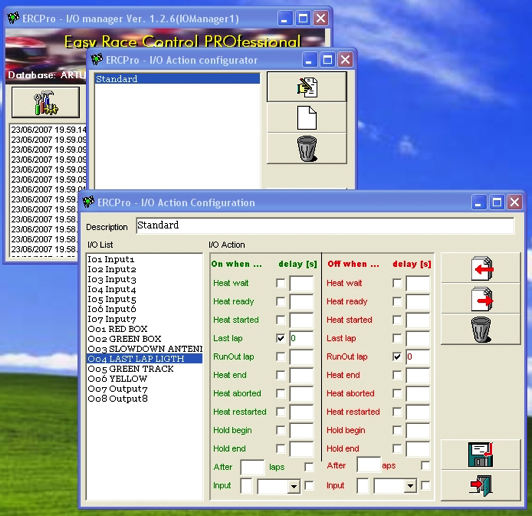This screenshot has height=516, width=532.
Task: Open the Off when Input dropdown
Action: tap(410, 486)
